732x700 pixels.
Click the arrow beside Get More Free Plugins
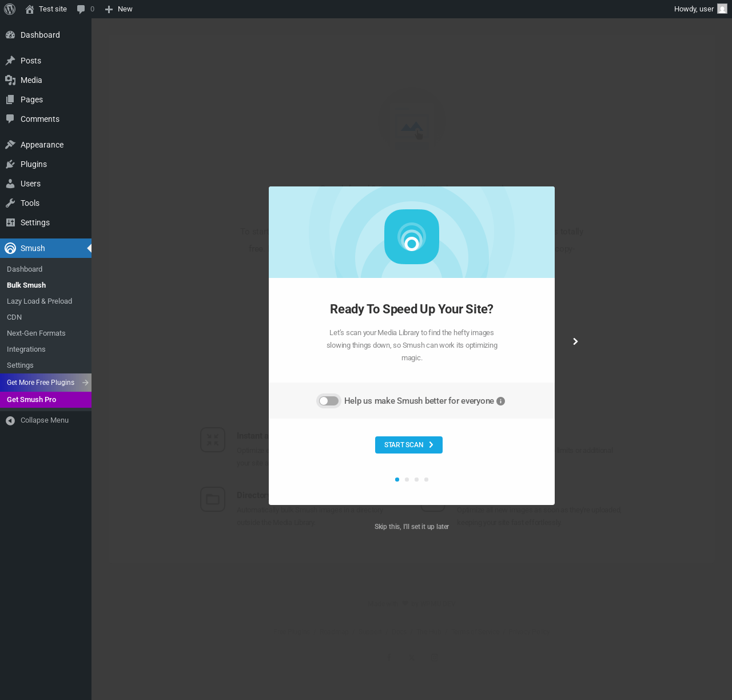[x=85, y=383]
